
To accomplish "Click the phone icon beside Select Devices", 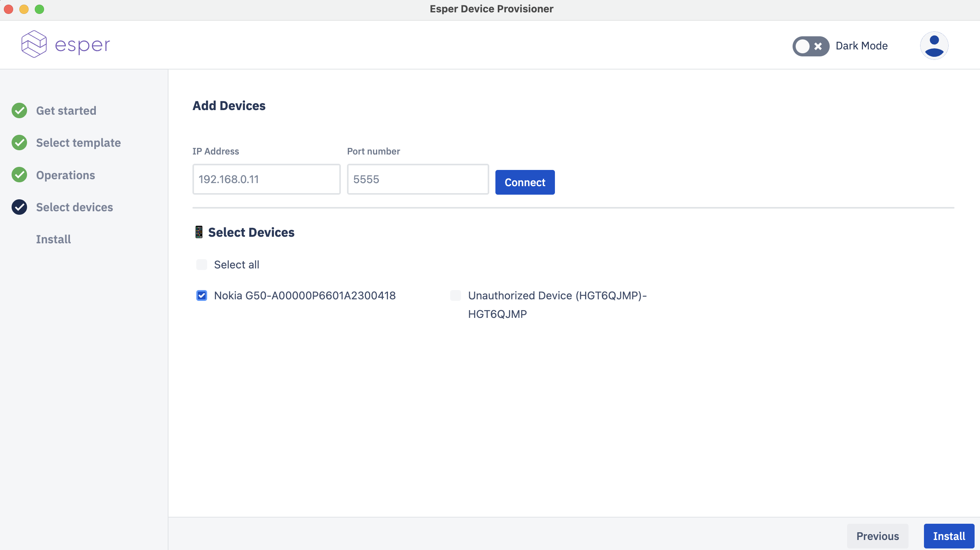I will (x=199, y=232).
